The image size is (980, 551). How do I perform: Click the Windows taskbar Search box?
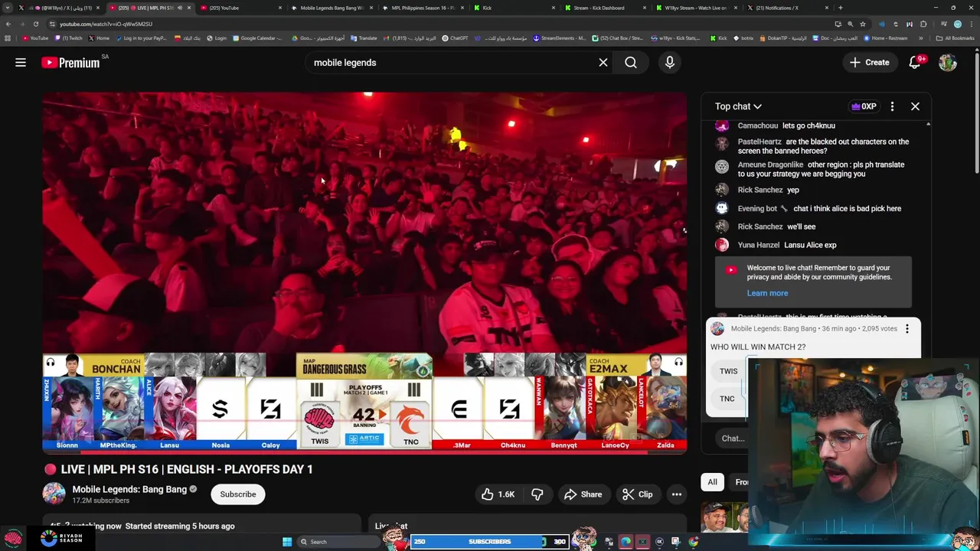(337, 542)
